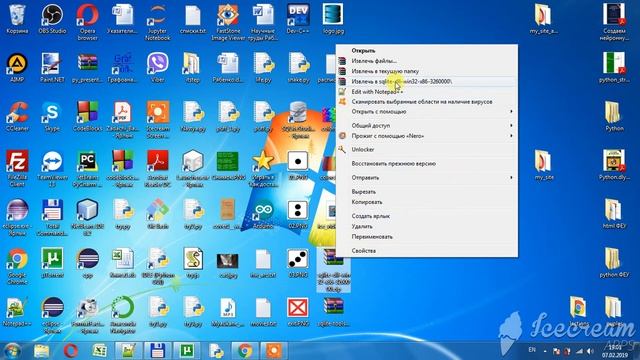The image size is (640, 360).
Task: Open Chrome from the taskbar
Action: tap(245, 351)
